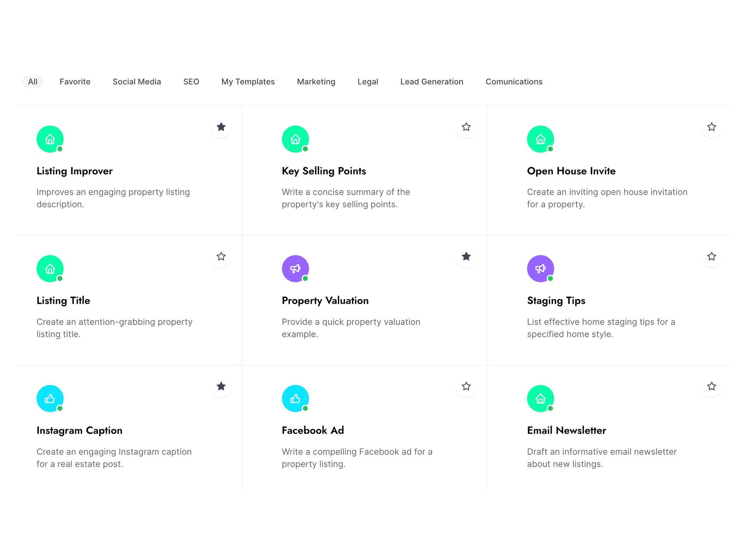This screenshot has height=560, width=747.
Task: Click the Staging Tips megaphone icon
Action: click(540, 268)
